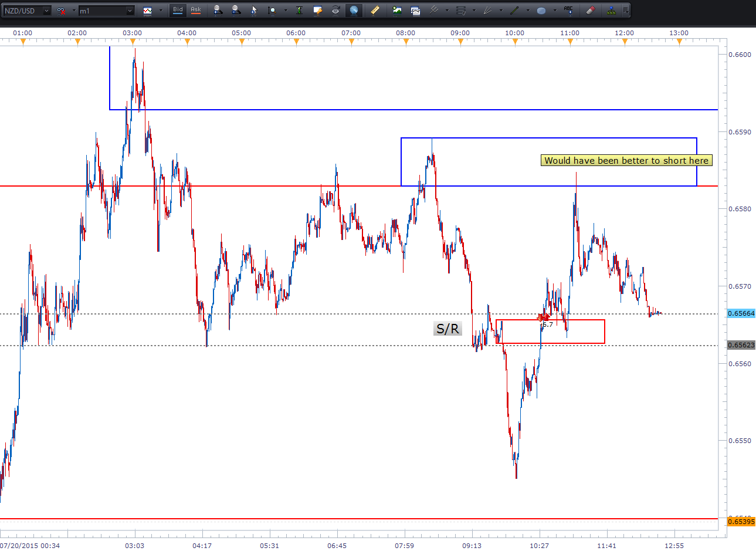Click the zoom in magnifier icon
Image resolution: width=756 pixels, height=551 pixels.
coord(218,10)
